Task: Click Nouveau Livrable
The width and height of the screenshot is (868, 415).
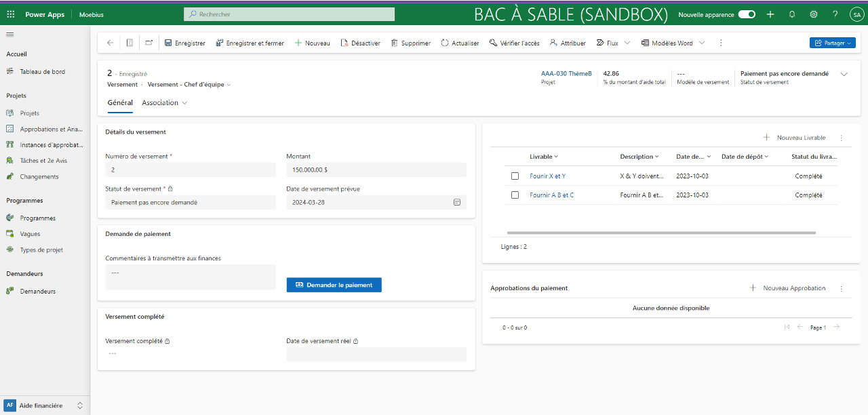Action: (x=795, y=138)
